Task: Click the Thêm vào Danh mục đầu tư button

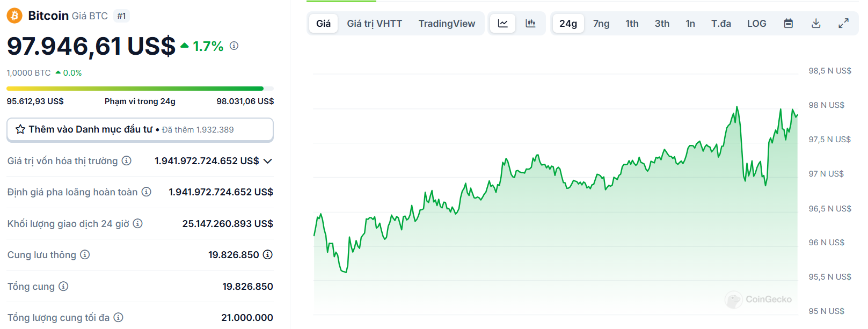Action: (x=140, y=129)
